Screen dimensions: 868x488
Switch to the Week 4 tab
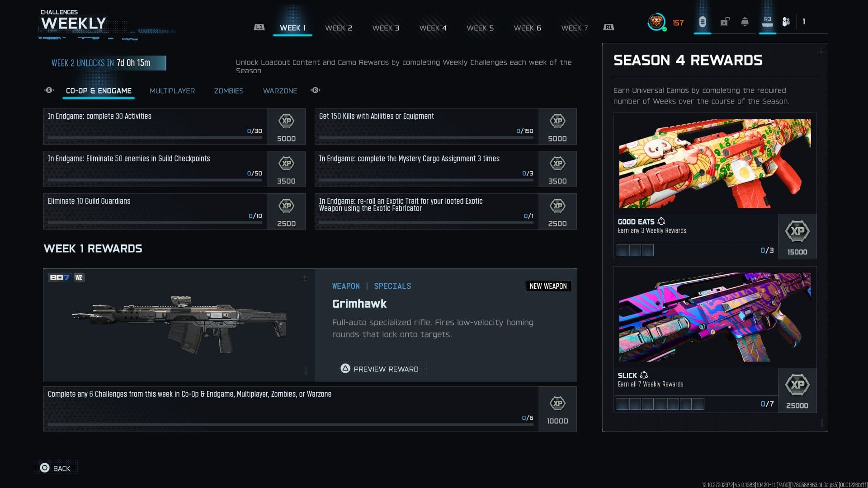coord(433,28)
